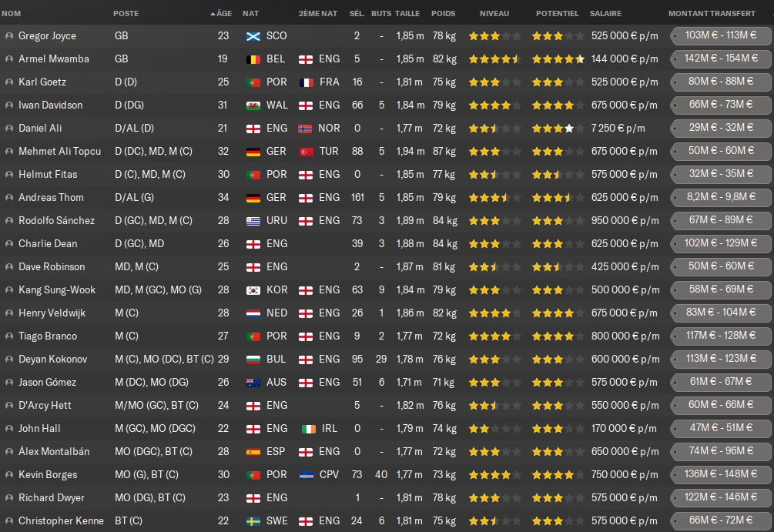Click the person icon next to Armel Mwamba
This screenshot has height=532, width=774.
8,59
